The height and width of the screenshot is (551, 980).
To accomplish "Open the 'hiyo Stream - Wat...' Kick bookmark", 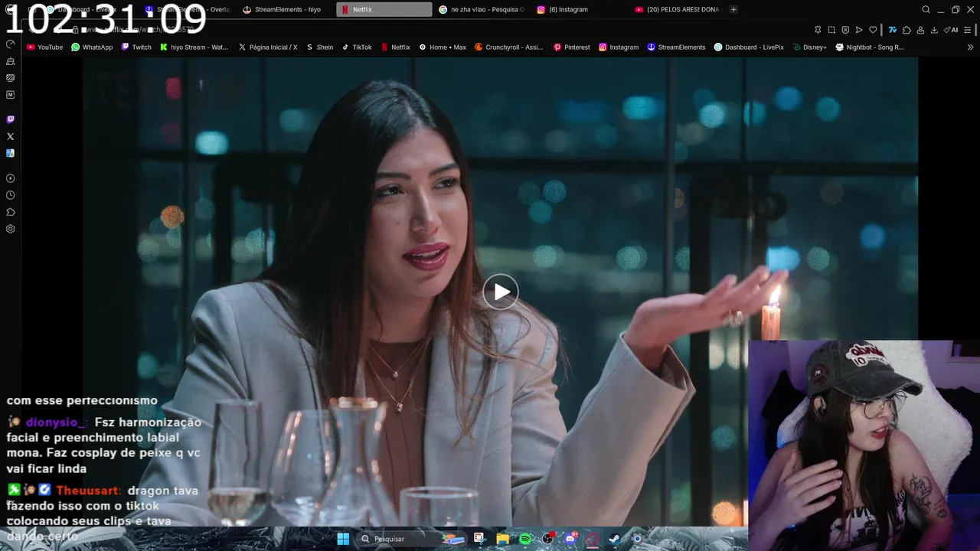I will pos(194,47).
